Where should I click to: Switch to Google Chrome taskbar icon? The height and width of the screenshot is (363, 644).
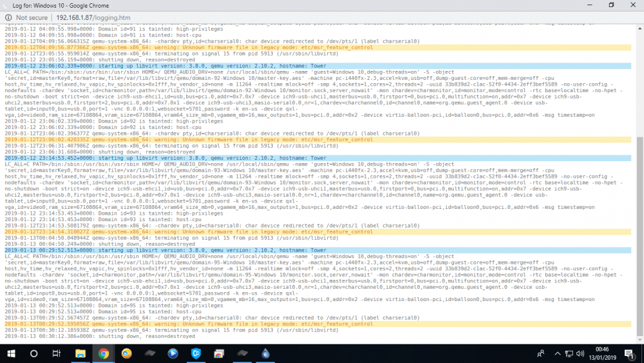tap(104, 353)
